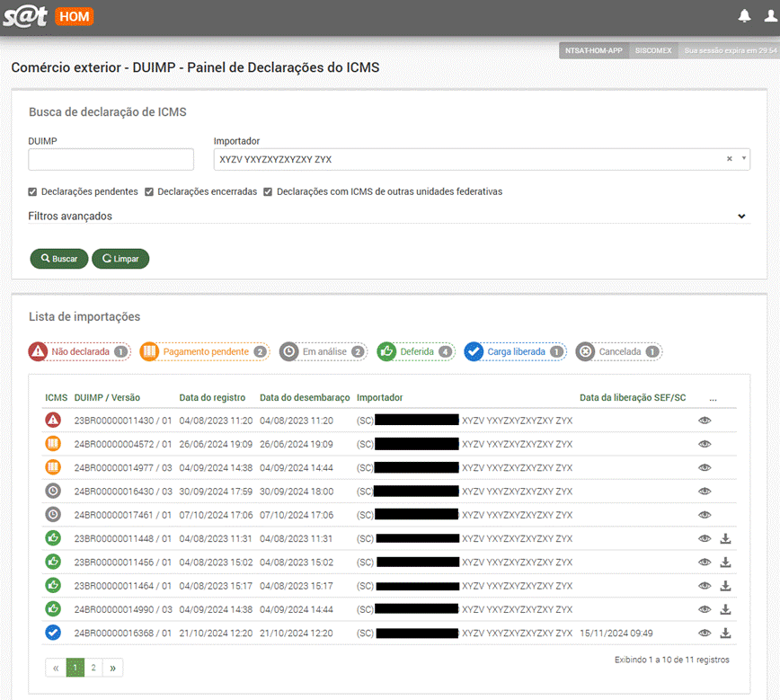Uncheck Declarações pendentes checkbox
This screenshot has width=780, height=700.
click(33, 191)
